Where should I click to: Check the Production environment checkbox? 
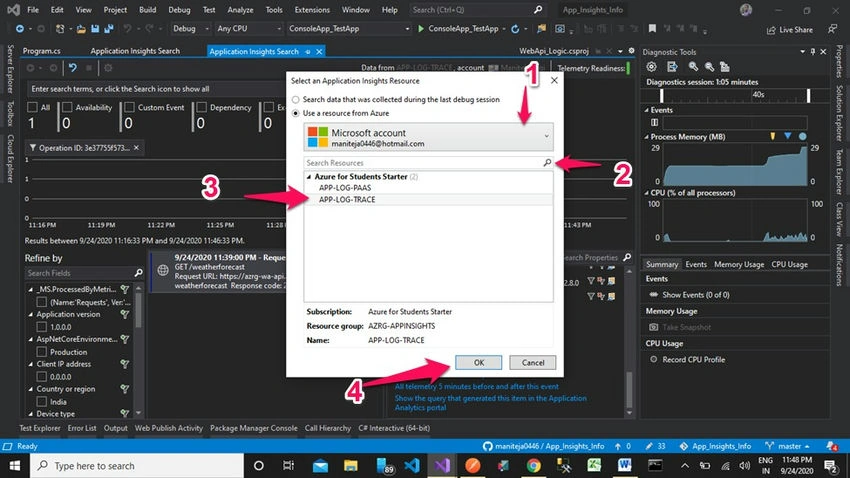tap(41, 352)
